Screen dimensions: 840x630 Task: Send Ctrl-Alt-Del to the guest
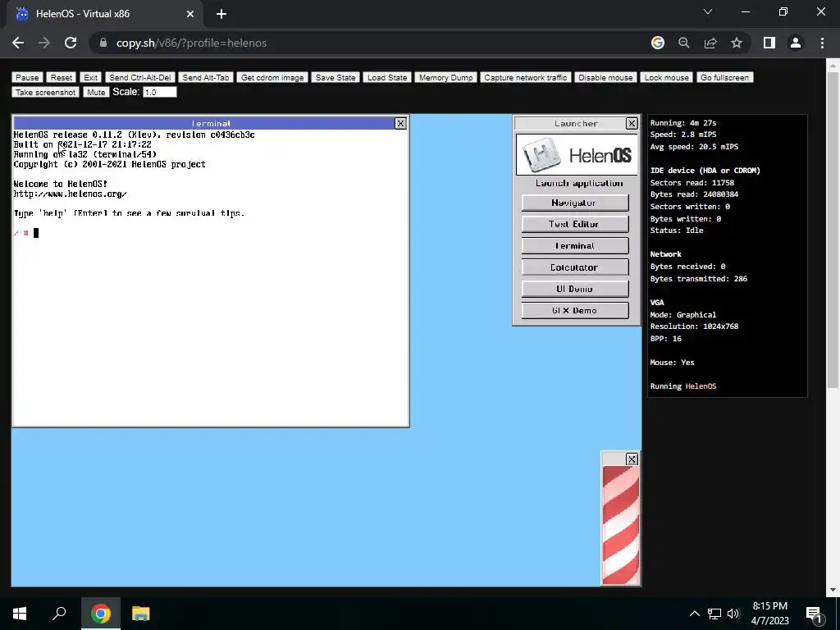(139, 78)
